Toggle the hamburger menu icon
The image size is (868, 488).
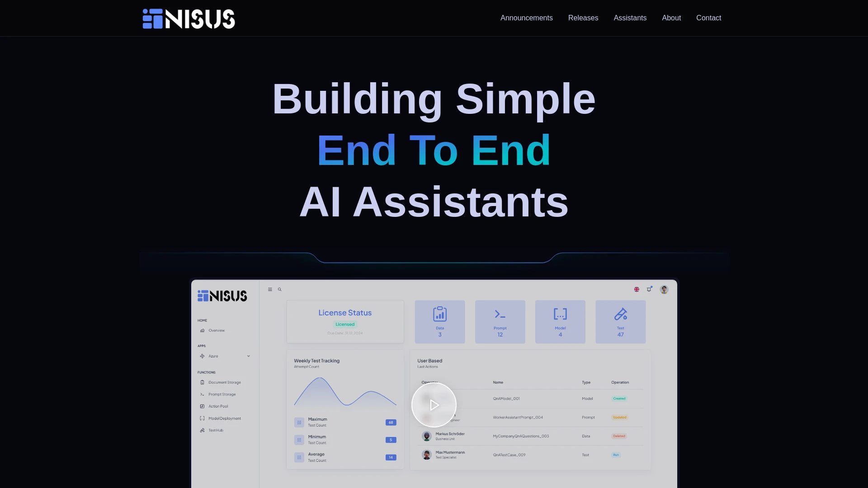click(x=270, y=289)
